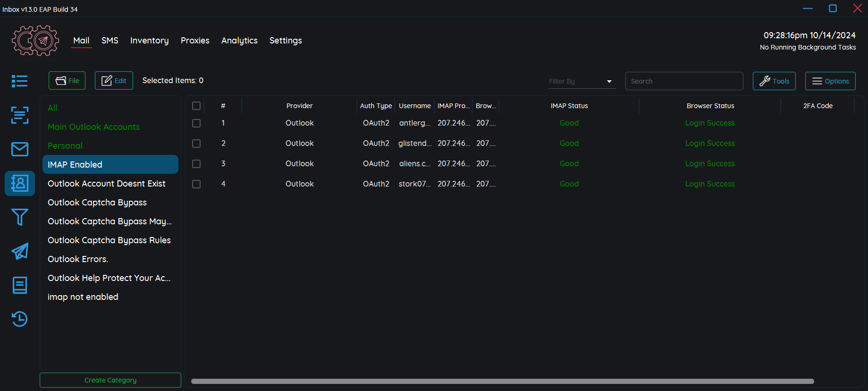The width and height of the screenshot is (868, 391).
Task: Open the Tools wrench button
Action: [774, 81]
